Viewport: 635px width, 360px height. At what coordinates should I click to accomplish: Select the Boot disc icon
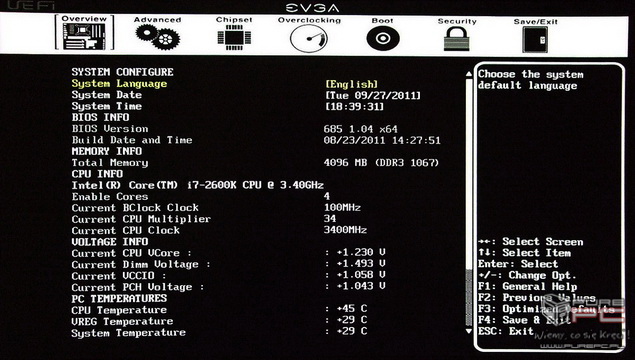tap(383, 38)
